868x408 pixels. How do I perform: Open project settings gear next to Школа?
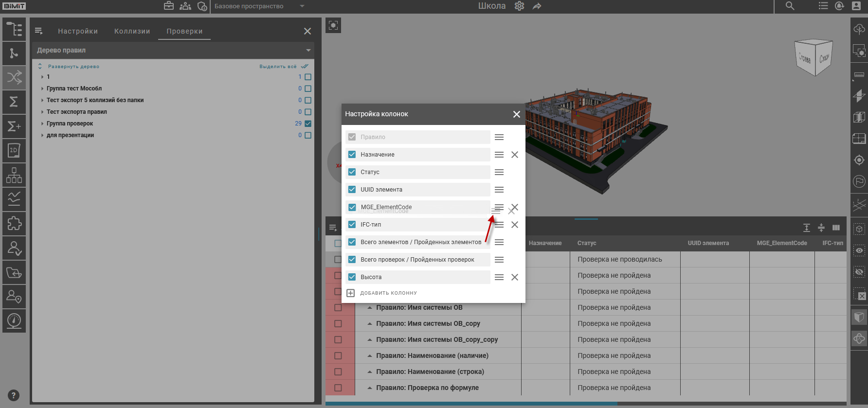519,6
